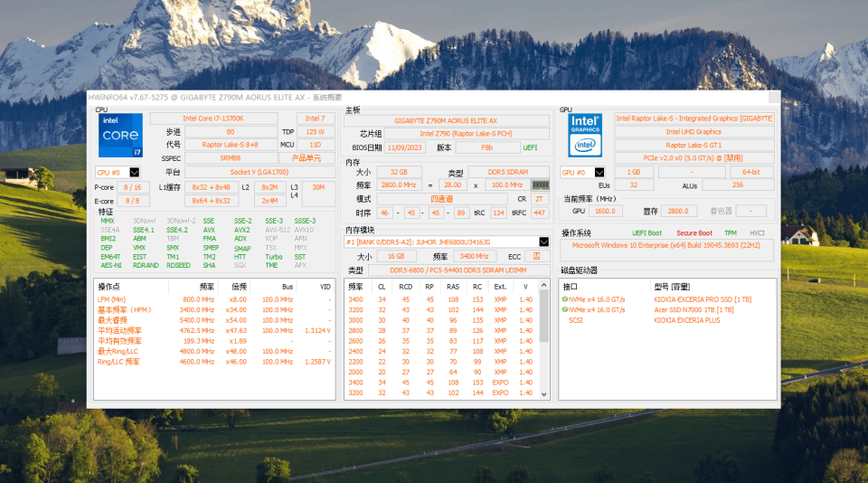Click the 16 GB module size field
This screenshot has height=483, width=868.
pos(396,257)
